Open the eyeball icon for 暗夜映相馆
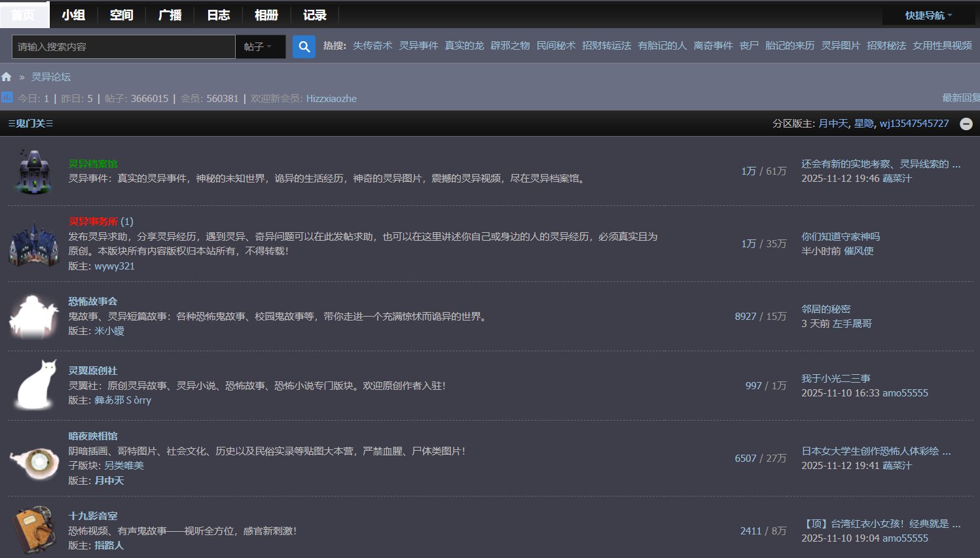Image resolution: width=980 pixels, height=558 pixels. coord(34,461)
